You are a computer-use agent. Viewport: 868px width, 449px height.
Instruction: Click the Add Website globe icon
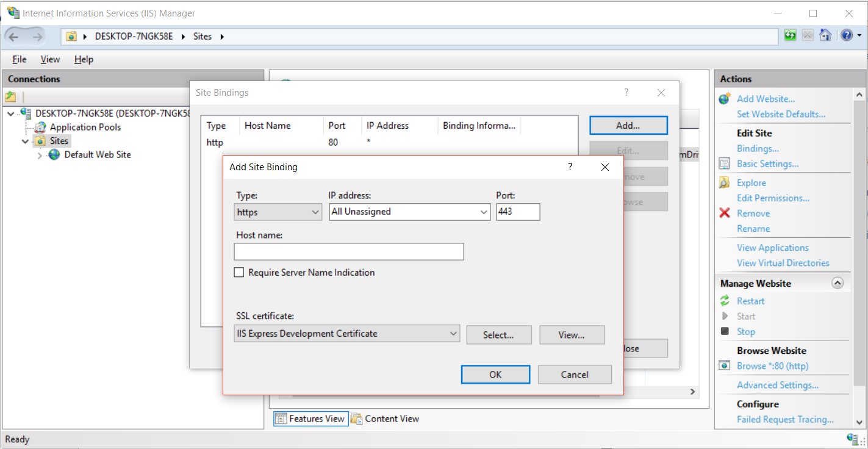pos(725,99)
